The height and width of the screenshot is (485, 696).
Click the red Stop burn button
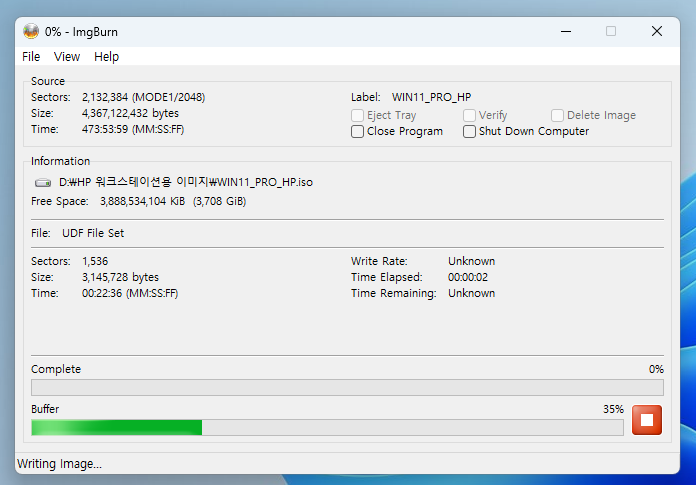pos(647,420)
